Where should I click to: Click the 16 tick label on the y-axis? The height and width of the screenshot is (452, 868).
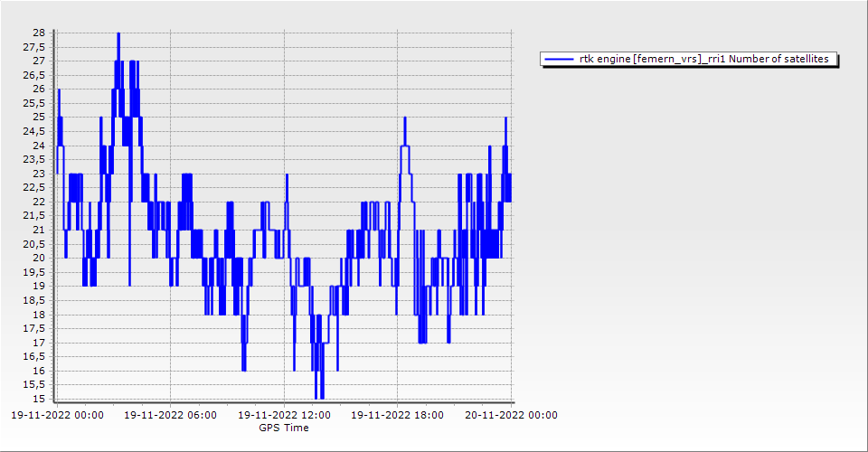[x=39, y=371]
